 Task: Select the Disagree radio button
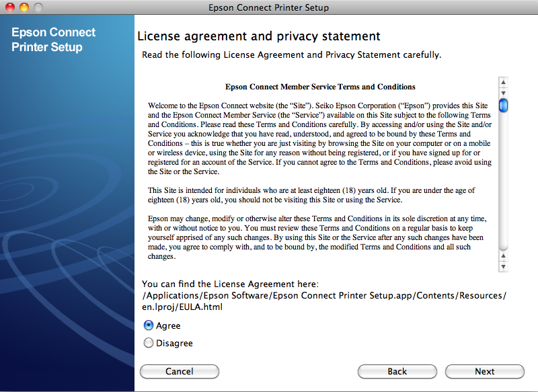tap(149, 343)
